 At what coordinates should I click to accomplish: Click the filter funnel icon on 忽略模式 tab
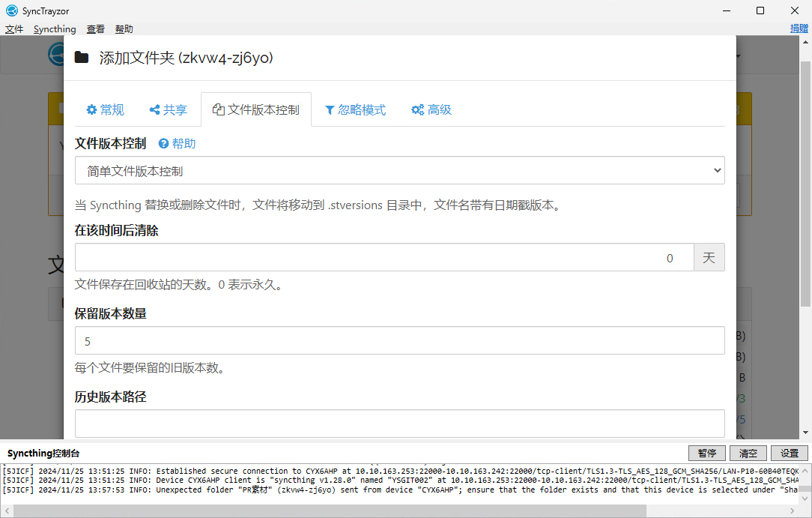[330, 109]
